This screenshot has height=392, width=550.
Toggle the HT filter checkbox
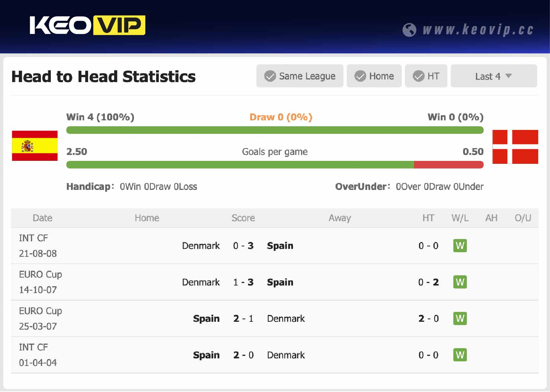click(x=426, y=76)
